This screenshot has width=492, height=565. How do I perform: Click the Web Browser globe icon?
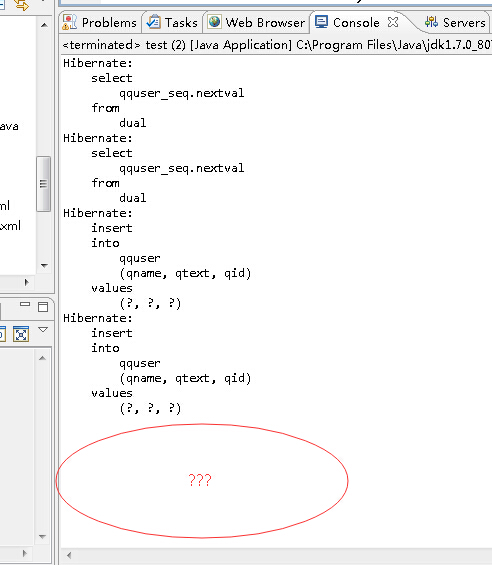coord(214,22)
